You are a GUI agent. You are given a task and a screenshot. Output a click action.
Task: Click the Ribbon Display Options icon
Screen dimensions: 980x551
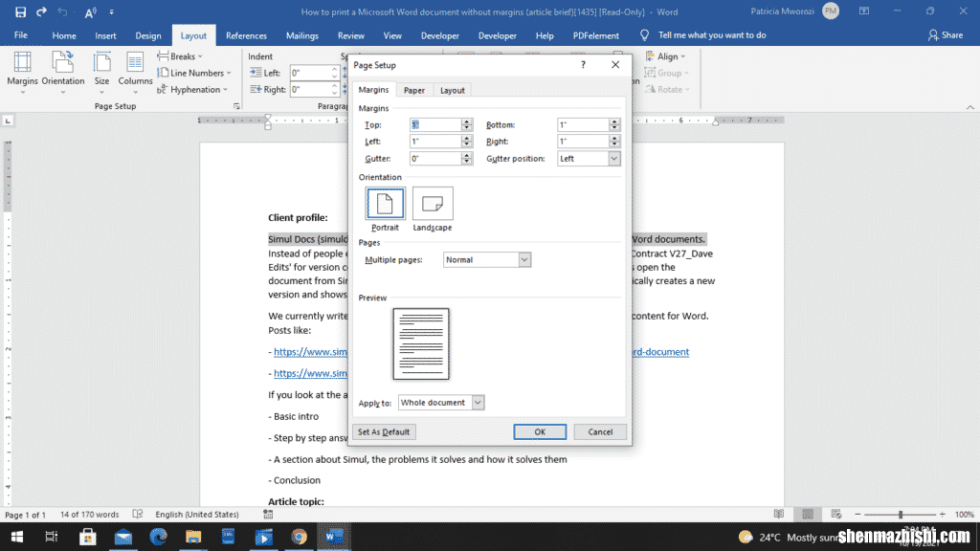[864, 11]
